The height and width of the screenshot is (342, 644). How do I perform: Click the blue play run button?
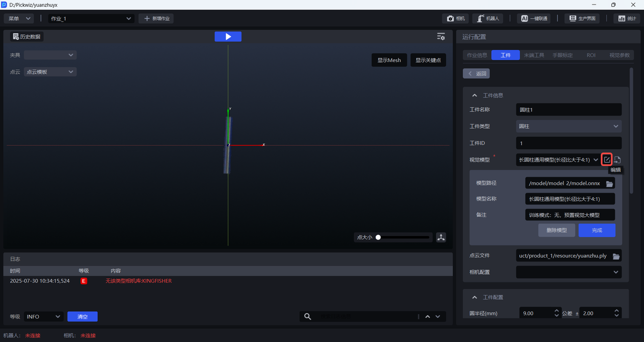(x=228, y=37)
